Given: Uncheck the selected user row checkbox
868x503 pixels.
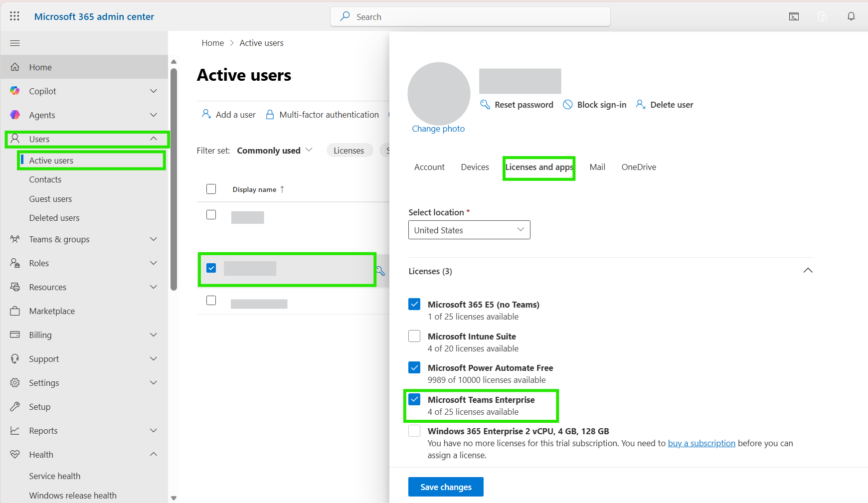Looking at the screenshot, I should click(211, 268).
